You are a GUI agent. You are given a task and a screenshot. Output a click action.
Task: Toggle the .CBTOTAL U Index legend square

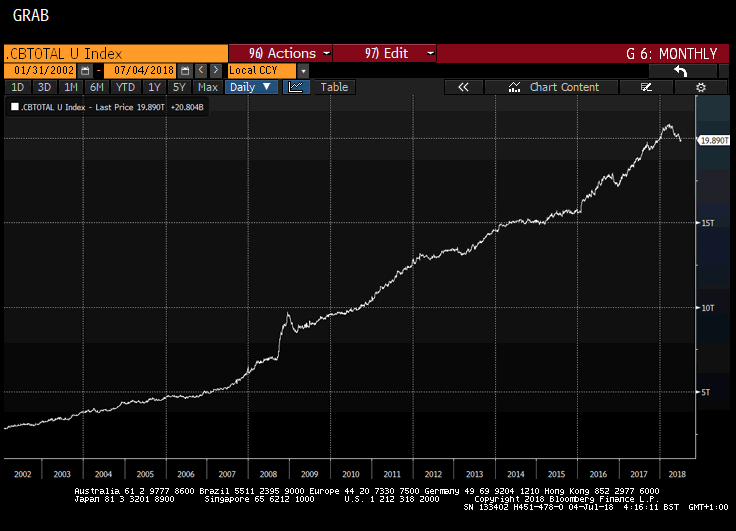(15, 107)
